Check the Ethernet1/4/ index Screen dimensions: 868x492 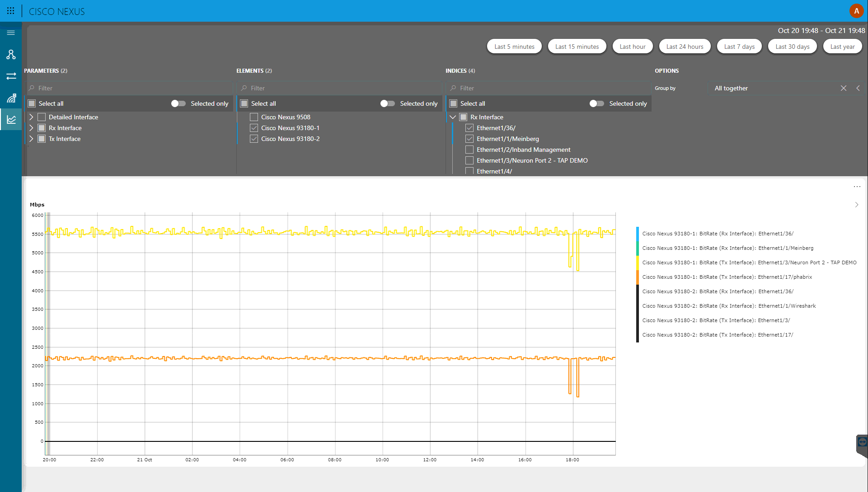click(x=469, y=171)
